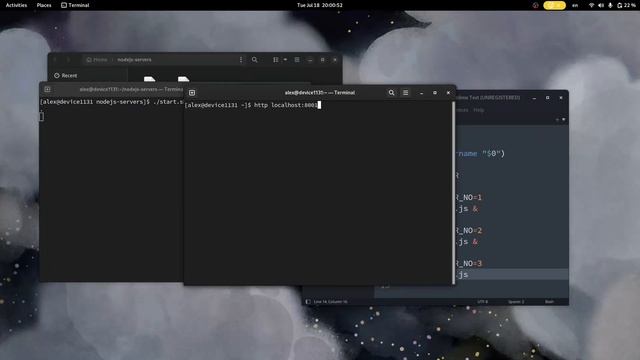Click Line 14, Column status in Sublime Text

click(331, 302)
